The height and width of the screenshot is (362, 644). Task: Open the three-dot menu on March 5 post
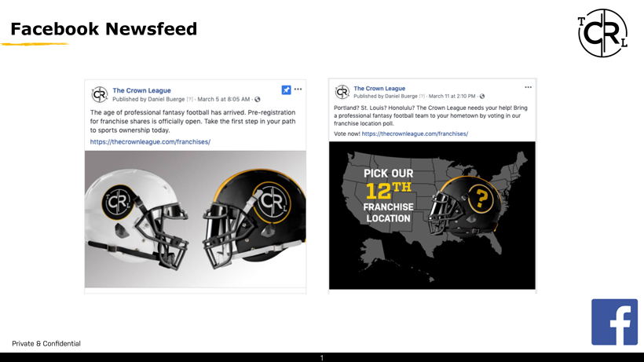point(298,89)
